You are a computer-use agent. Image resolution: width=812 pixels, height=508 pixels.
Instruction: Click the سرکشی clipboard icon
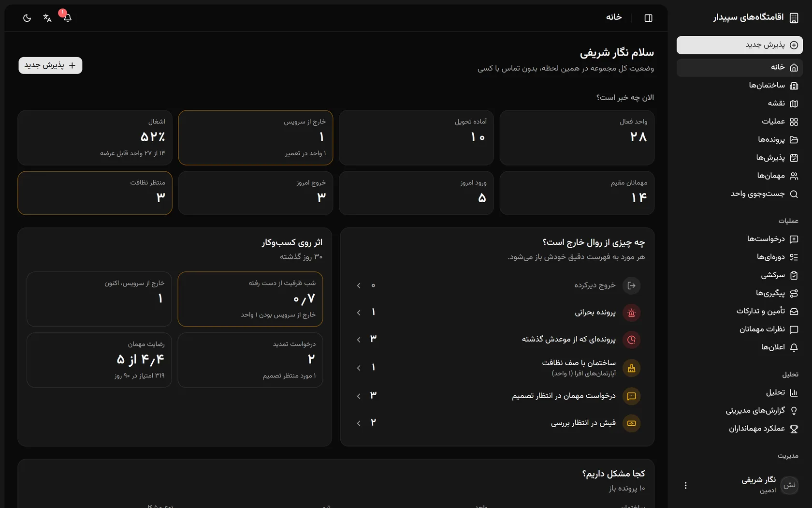[x=794, y=275]
